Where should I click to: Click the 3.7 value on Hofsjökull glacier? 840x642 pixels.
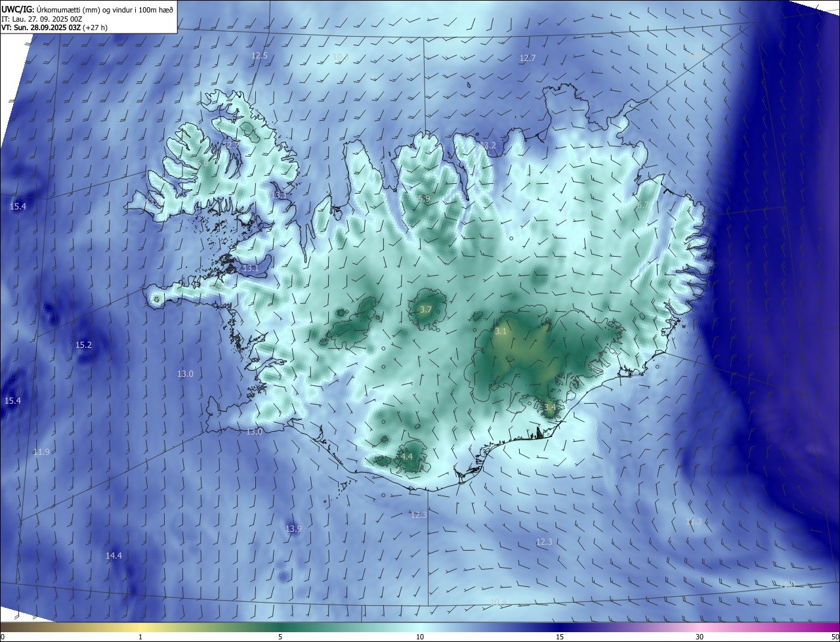point(425,310)
